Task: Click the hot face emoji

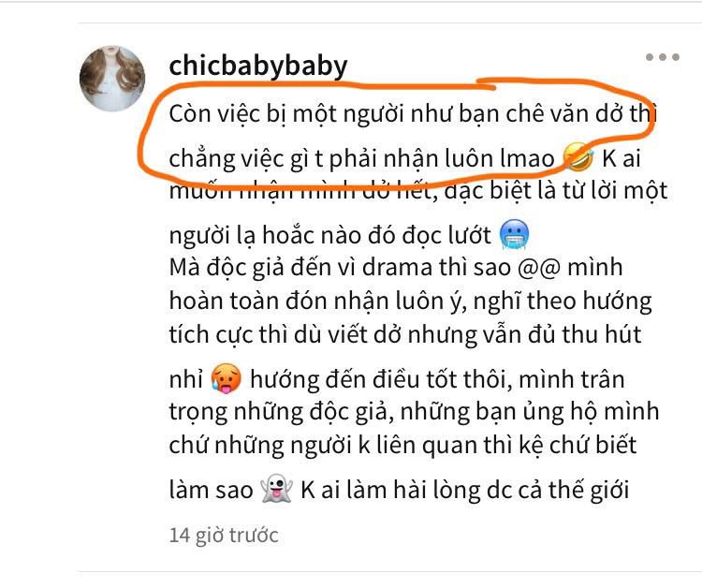Action: coord(227,379)
